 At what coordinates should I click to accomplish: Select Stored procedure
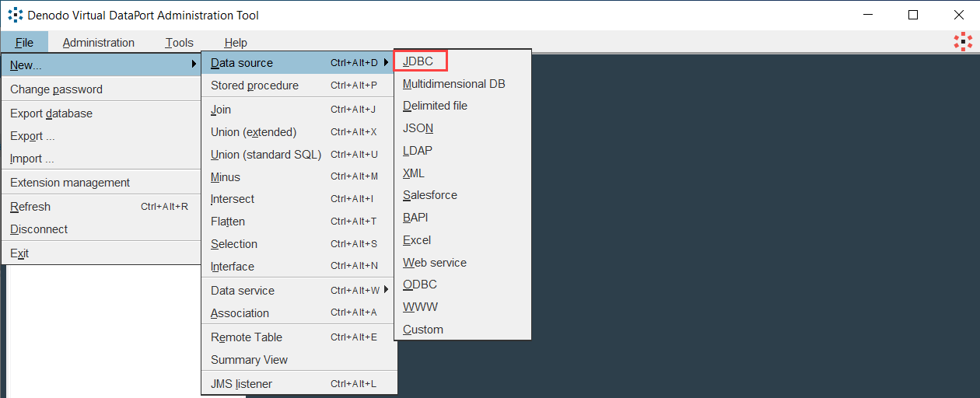[x=299, y=86]
